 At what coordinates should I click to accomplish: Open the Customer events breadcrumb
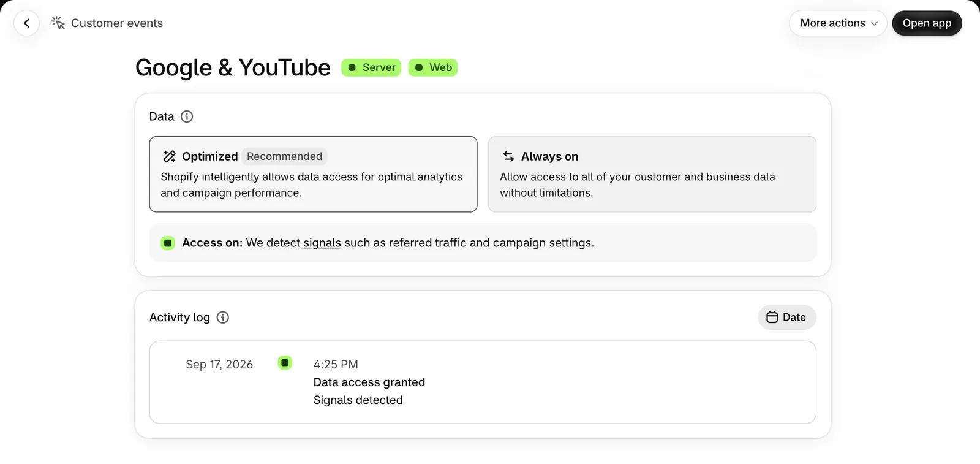pyautogui.click(x=117, y=23)
